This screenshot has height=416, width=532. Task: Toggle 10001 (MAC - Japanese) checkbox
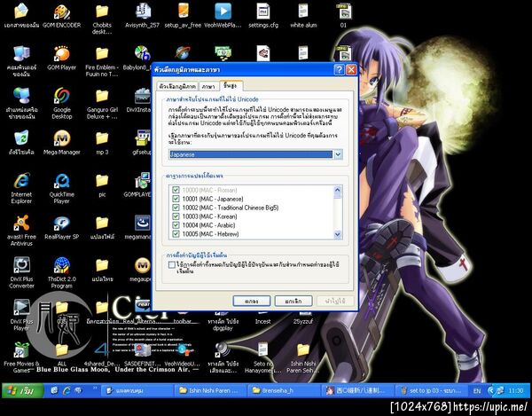tap(176, 199)
